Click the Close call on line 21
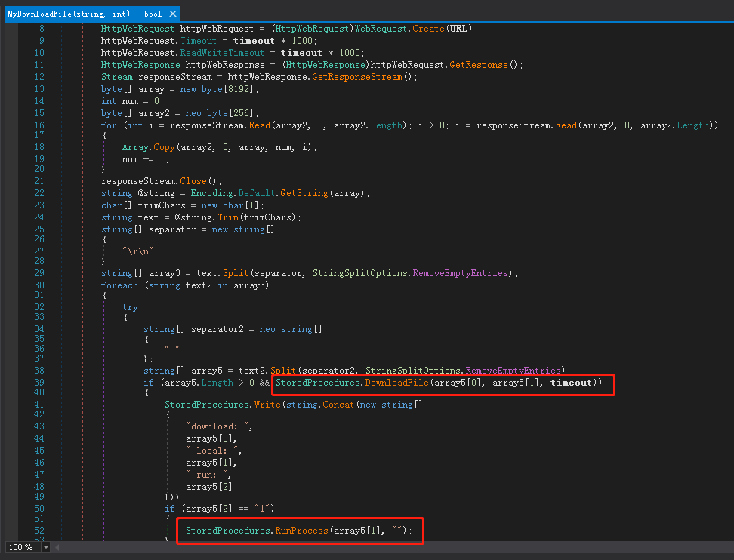The image size is (734, 560). pos(193,181)
